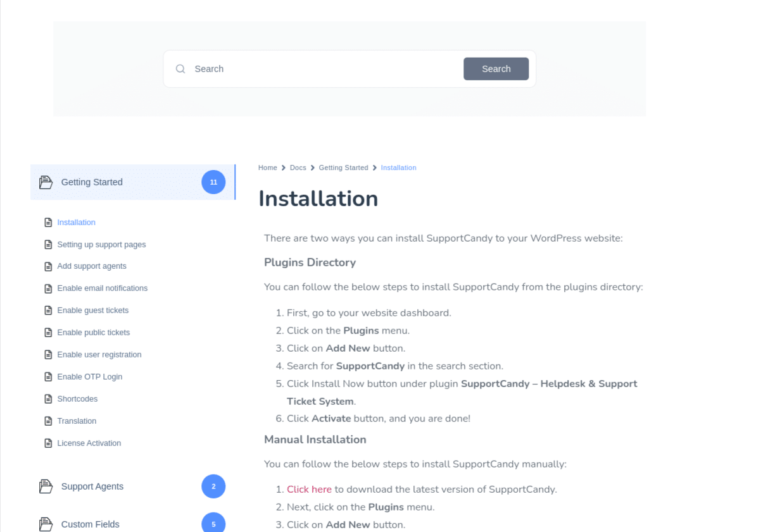Click the Add support agents document icon
Screen dimensions: 775x532
point(48,266)
